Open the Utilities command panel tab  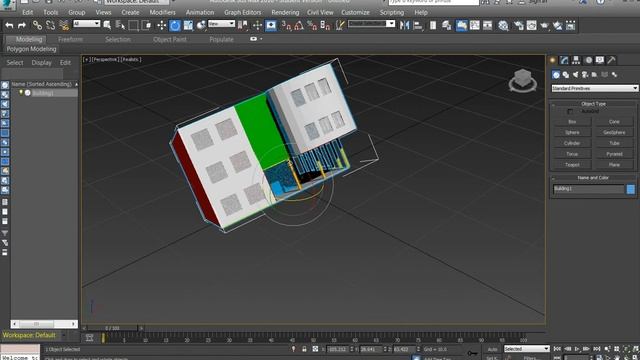pos(611,60)
